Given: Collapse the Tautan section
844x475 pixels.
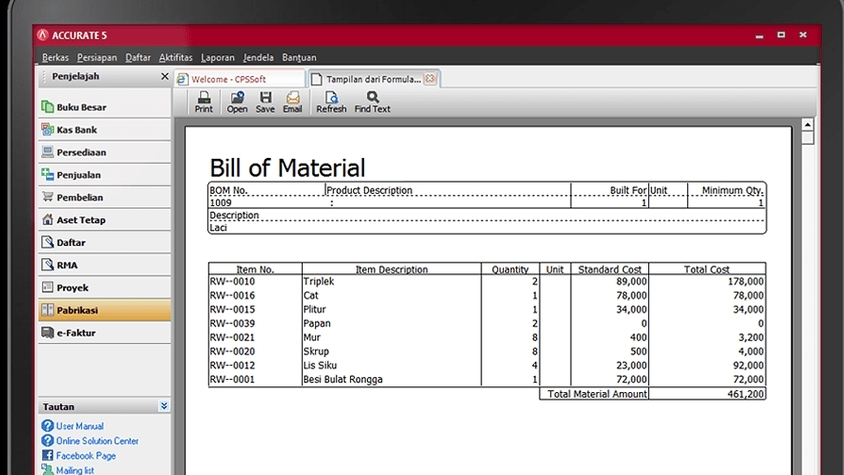Looking at the screenshot, I should (x=164, y=406).
